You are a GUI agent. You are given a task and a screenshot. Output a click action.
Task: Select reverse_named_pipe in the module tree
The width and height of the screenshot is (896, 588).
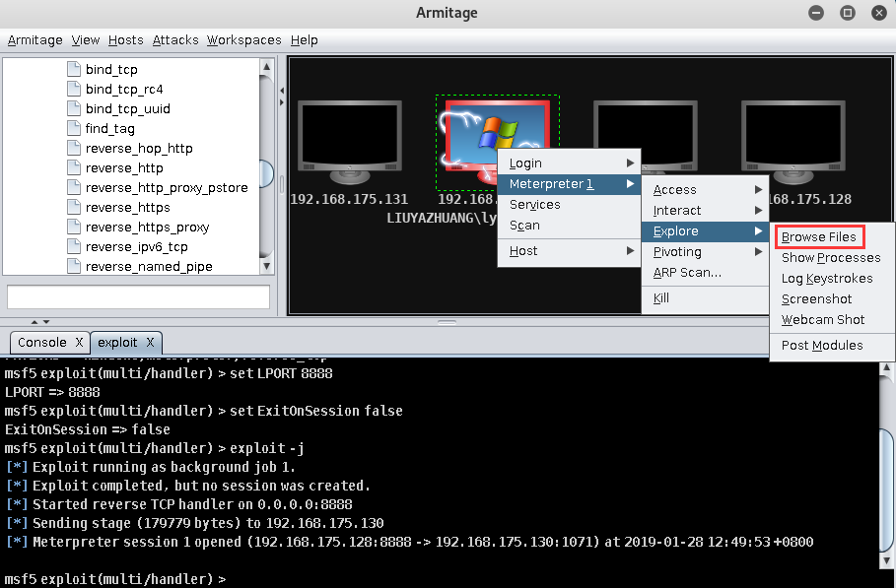pyautogui.click(x=149, y=267)
